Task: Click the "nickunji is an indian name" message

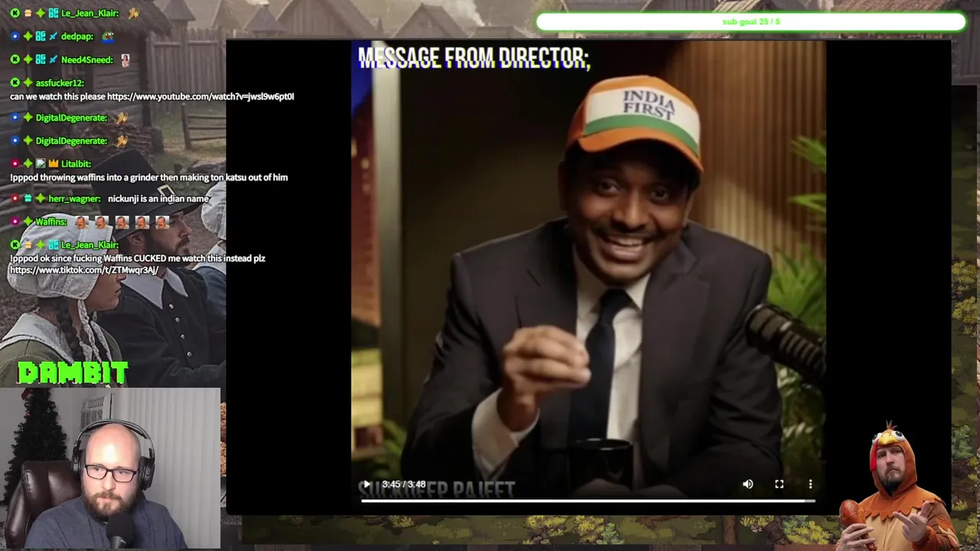Action: [x=158, y=199]
